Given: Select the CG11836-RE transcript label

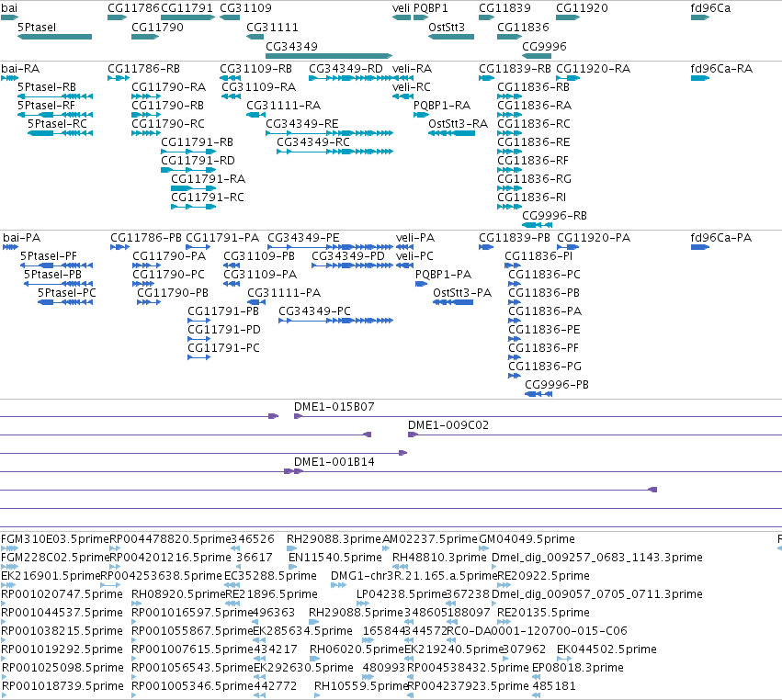Looking at the screenshot, I should [534, 142].
